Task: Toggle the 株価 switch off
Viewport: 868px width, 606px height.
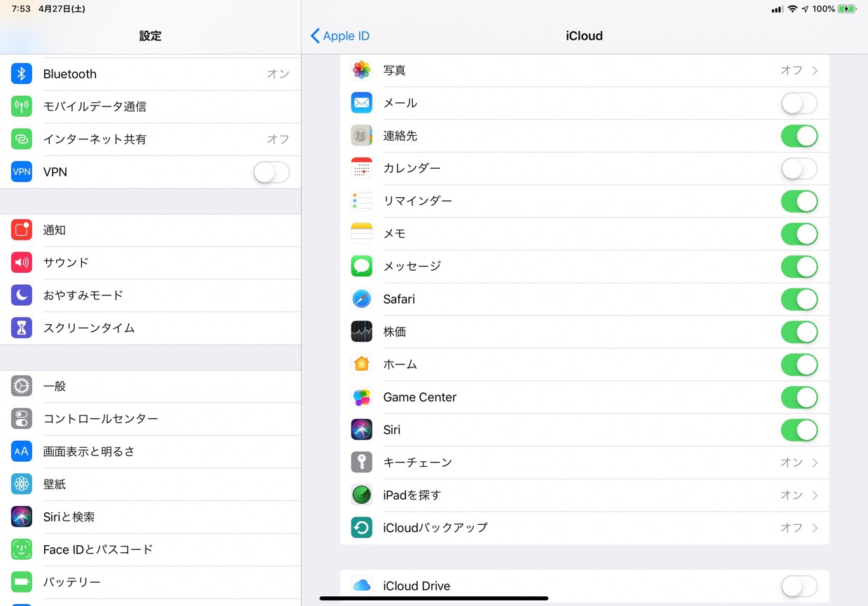Action: click(799, 332)
